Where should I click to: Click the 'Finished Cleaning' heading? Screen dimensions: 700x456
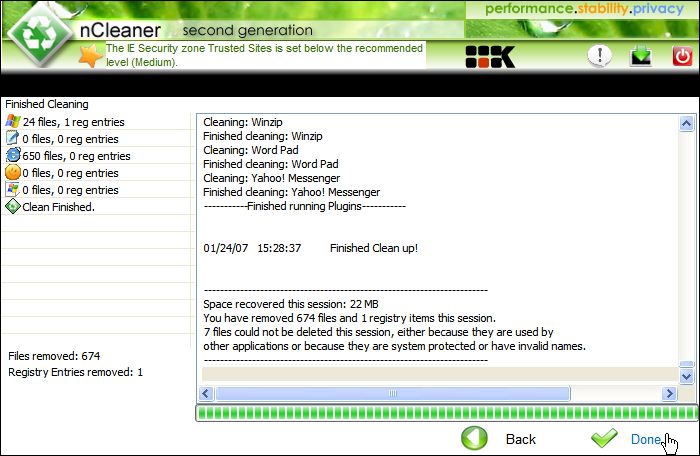pyautogui.click(x=47, y=104)
